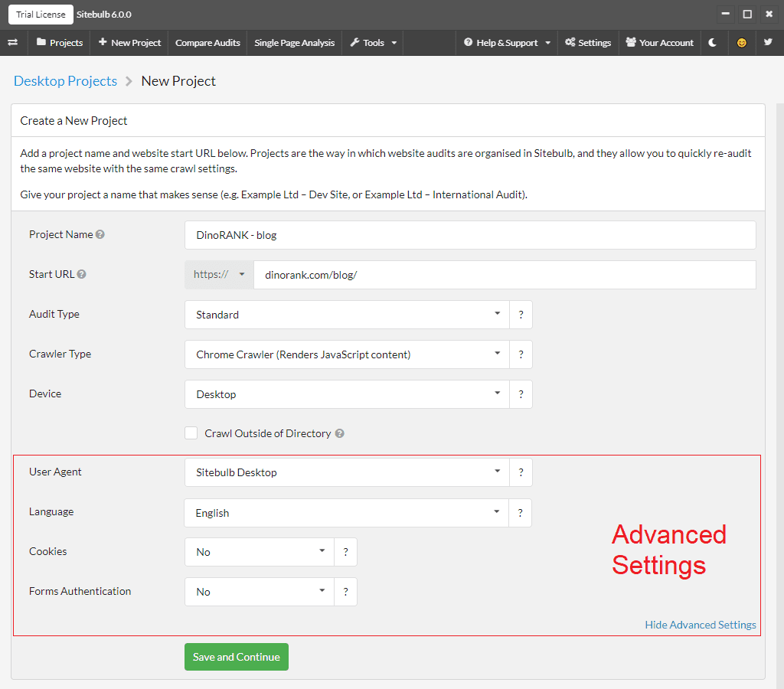
Task: Open the Tools dropdown menu
Action: (x=373, y=43)
